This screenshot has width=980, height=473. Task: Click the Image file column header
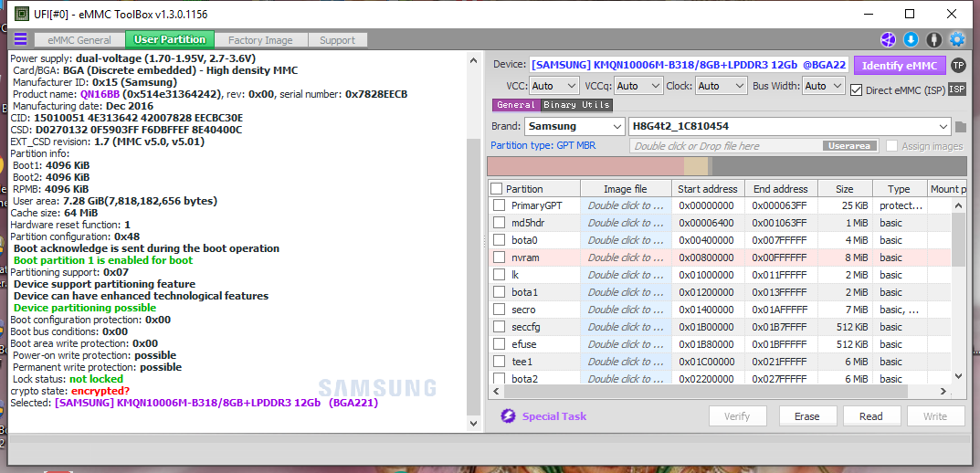pyautogui.click(x=626, y=189)
